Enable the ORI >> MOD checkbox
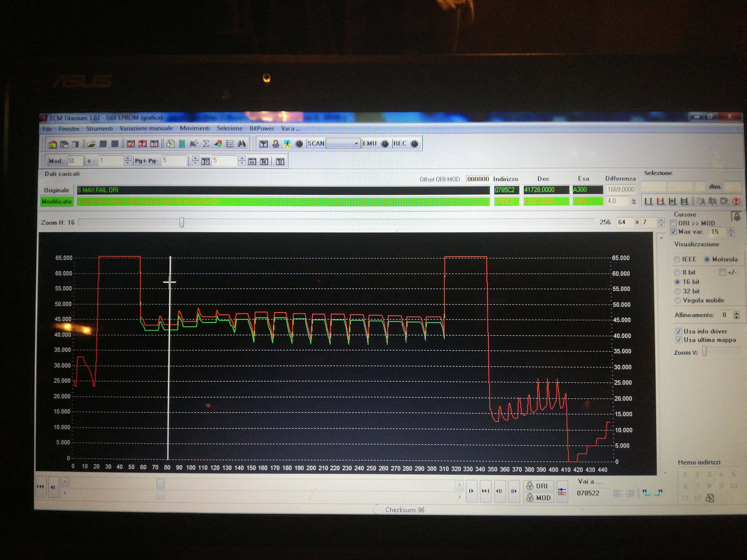 pyautogui.click(x=674, y=223)
